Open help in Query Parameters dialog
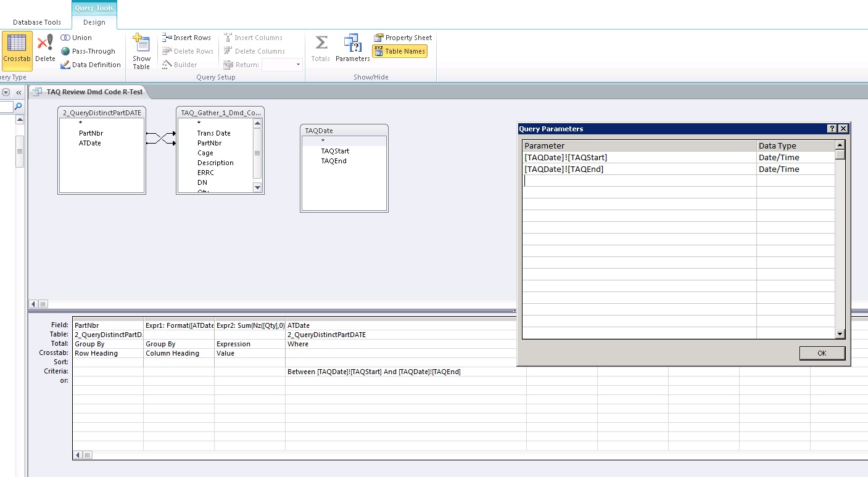Screen dimensions: 868x477 click(832, 129)
